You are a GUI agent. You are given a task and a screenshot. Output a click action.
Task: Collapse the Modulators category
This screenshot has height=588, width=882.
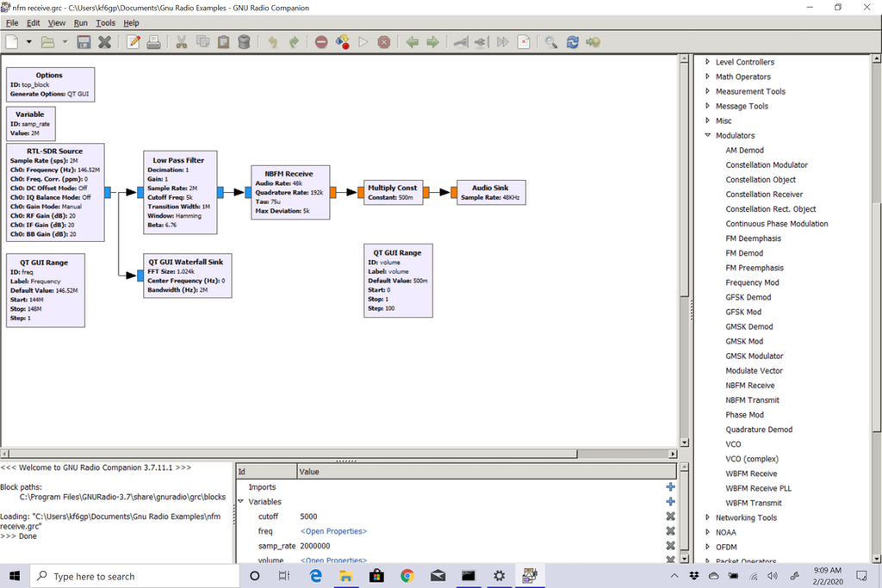click(x=708, y=135)
